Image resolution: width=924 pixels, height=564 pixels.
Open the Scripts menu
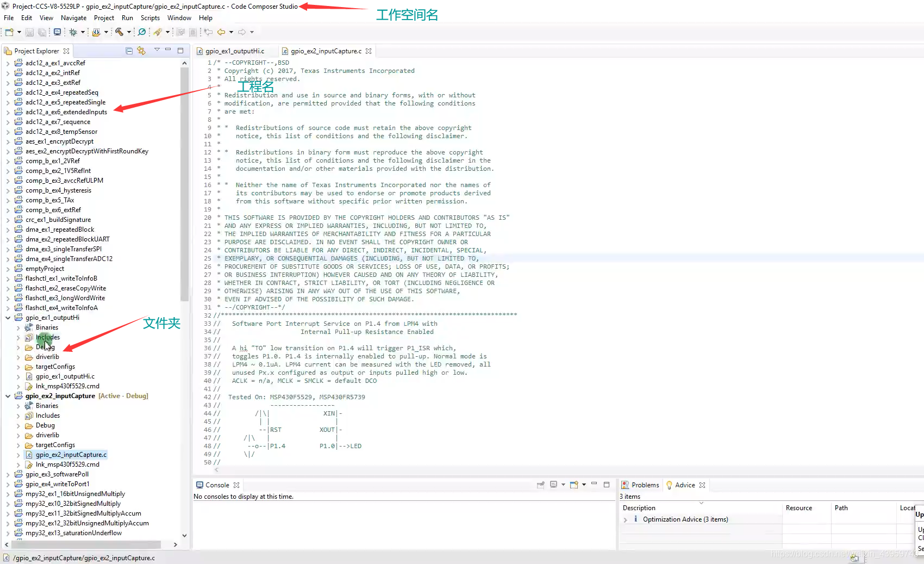coord(150,18)
